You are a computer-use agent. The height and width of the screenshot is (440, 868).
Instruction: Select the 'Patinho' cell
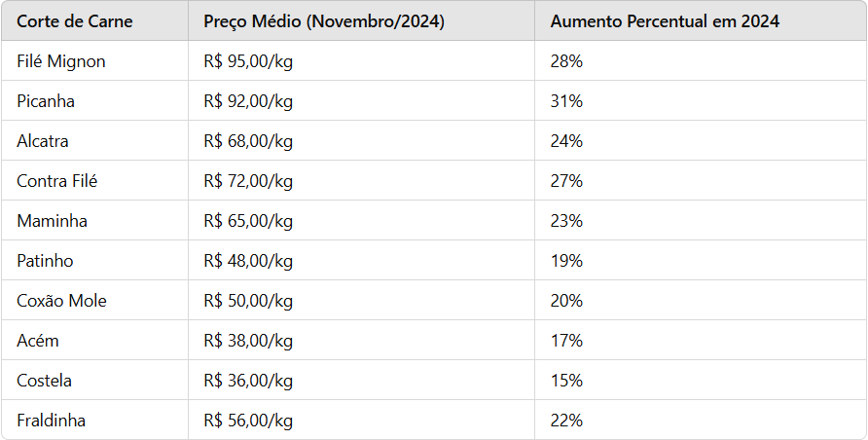click(x=45, y=261)
